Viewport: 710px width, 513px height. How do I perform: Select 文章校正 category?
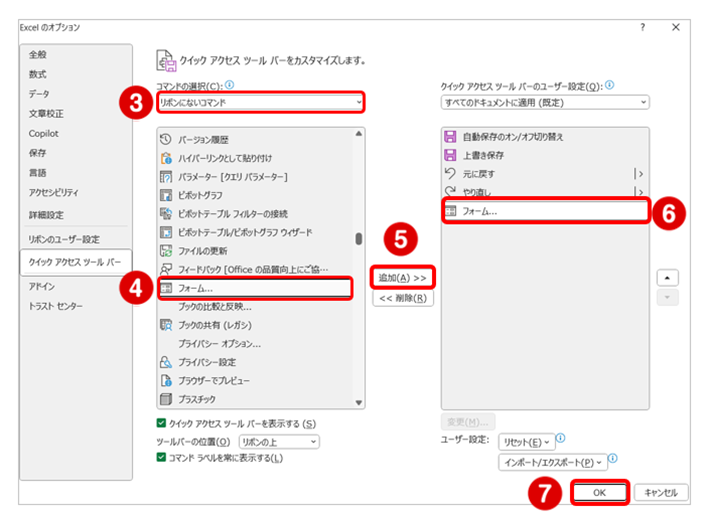pos(76,114)
